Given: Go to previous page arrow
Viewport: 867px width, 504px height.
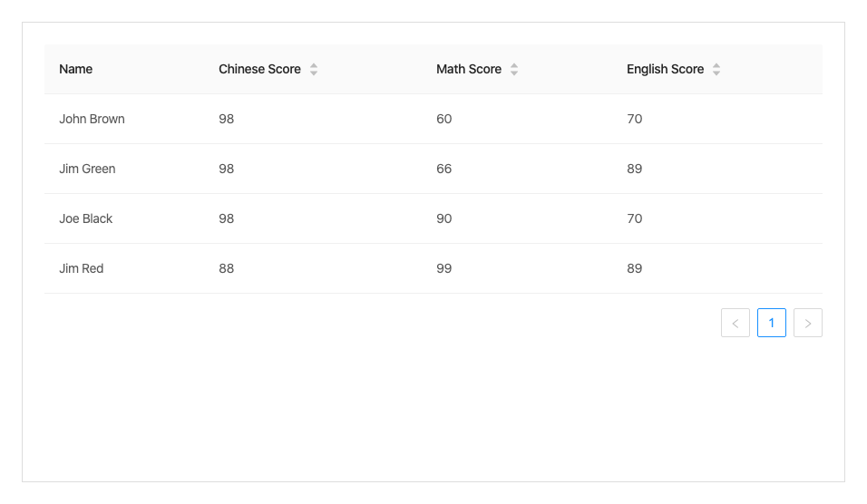Looking at the screenshot, I should tap(735, 323).
